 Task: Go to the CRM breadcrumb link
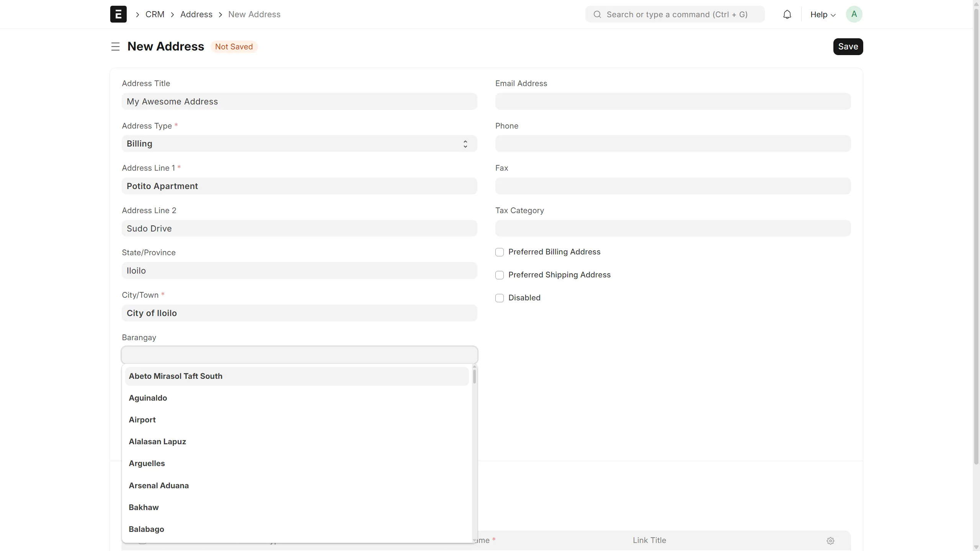point(155,15)
